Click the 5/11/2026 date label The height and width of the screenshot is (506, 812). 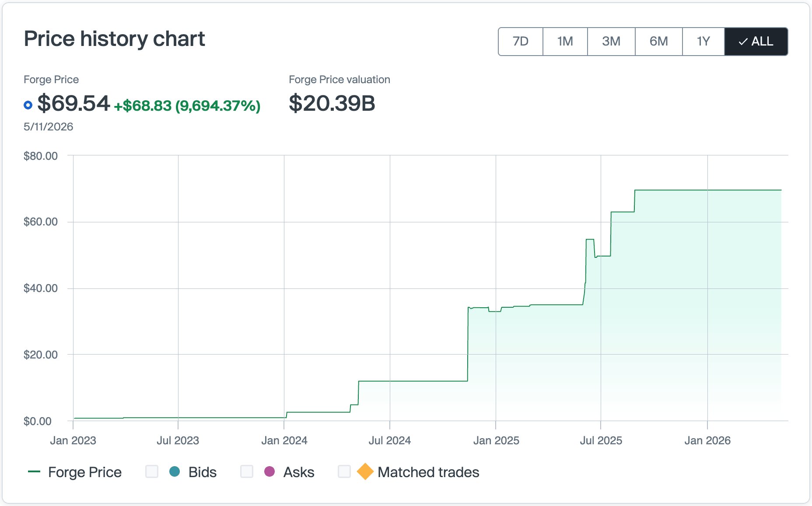pyautogui.click(x=48, y=127)
